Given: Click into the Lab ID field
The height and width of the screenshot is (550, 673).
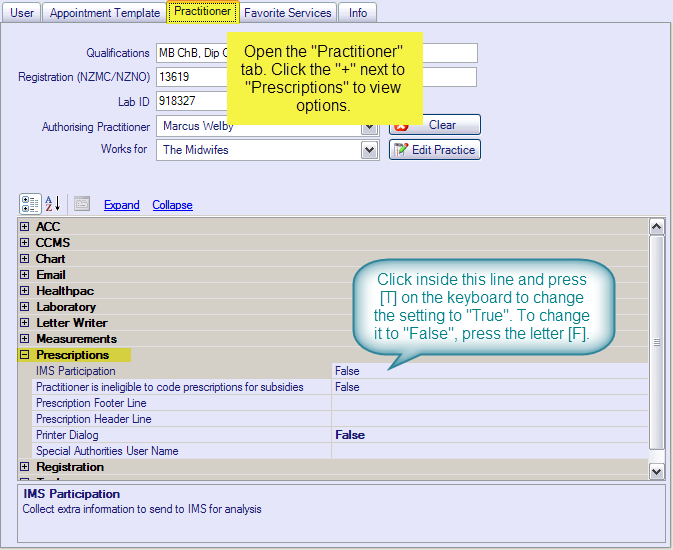Looking at the screenshot, I should pyautogui.click(x=192, y=101).
